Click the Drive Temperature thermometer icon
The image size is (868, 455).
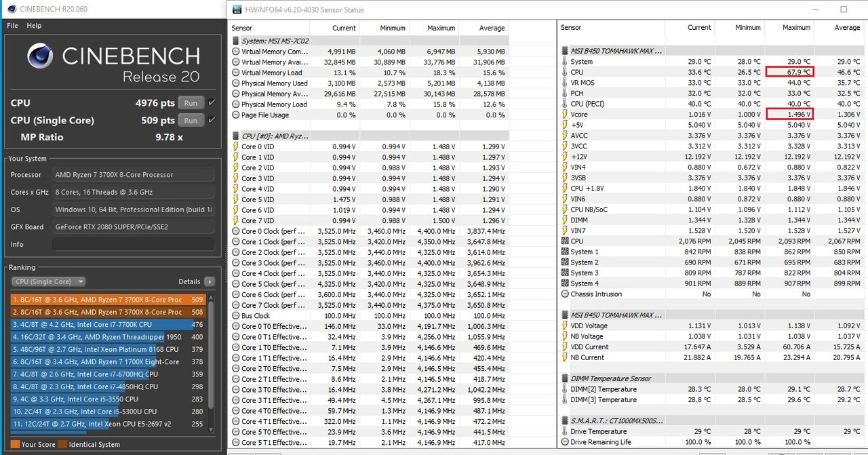click(x=565, y=431)
